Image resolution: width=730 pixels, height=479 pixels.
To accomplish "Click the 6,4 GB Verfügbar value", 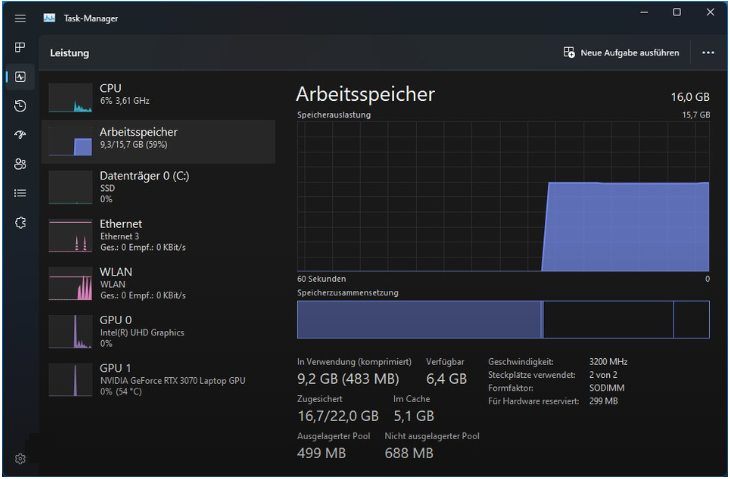I will pyautogui.click(x=446, y=378).
